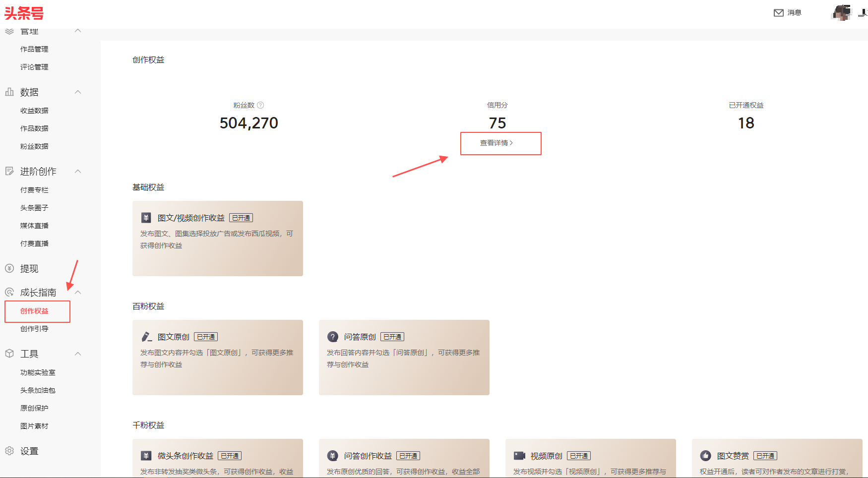Click 已开通 badge on 图文/视频创作收益
868x478 pixels.
pyautogui.click(x=241, y=218)
